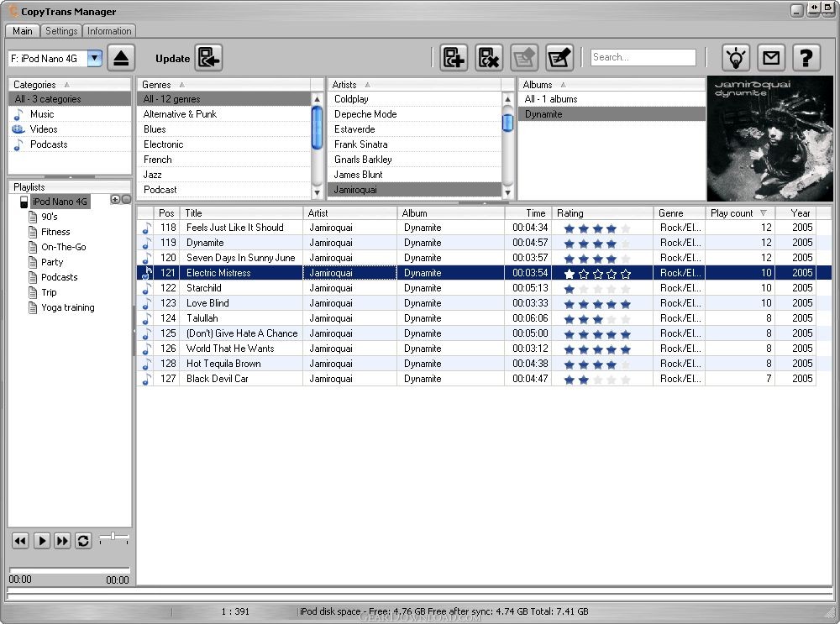This screenshot has width=840, height=624.
Task: Click the Dynamite album cover artwork
Action: 769,139
